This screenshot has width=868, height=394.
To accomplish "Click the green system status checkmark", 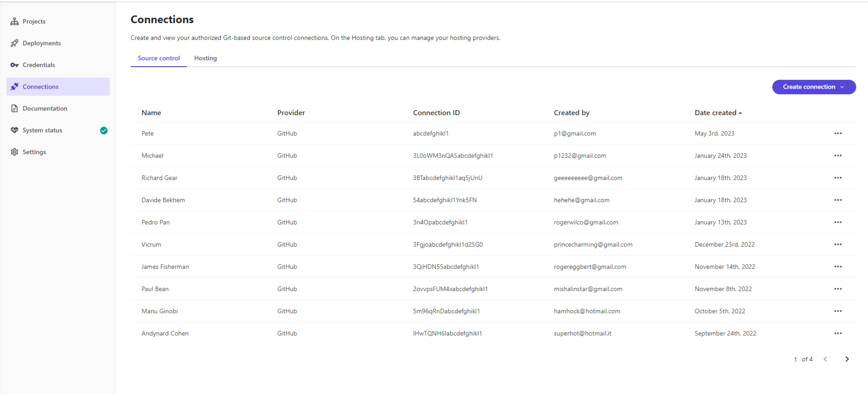I will [x=104, y=130].
